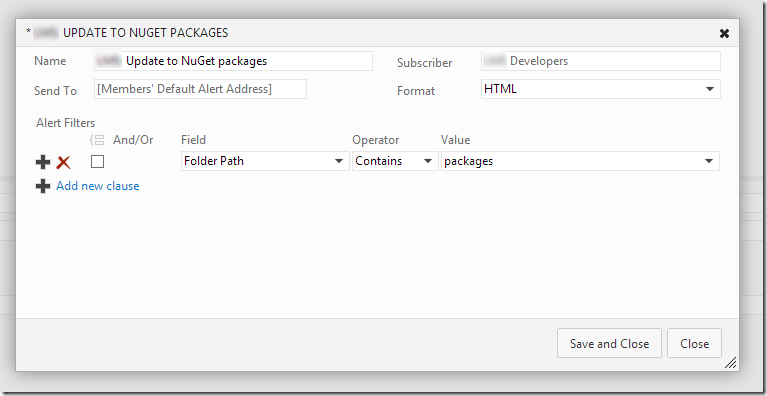Click the Close button at the bottom

[694, 343]
